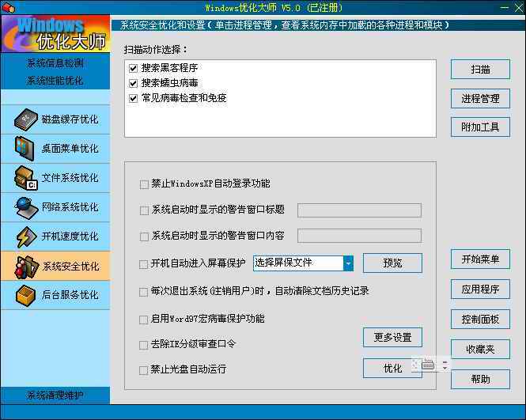Click the 扫描 button
This screenshot has height=420, width=526.
point(480,70)
